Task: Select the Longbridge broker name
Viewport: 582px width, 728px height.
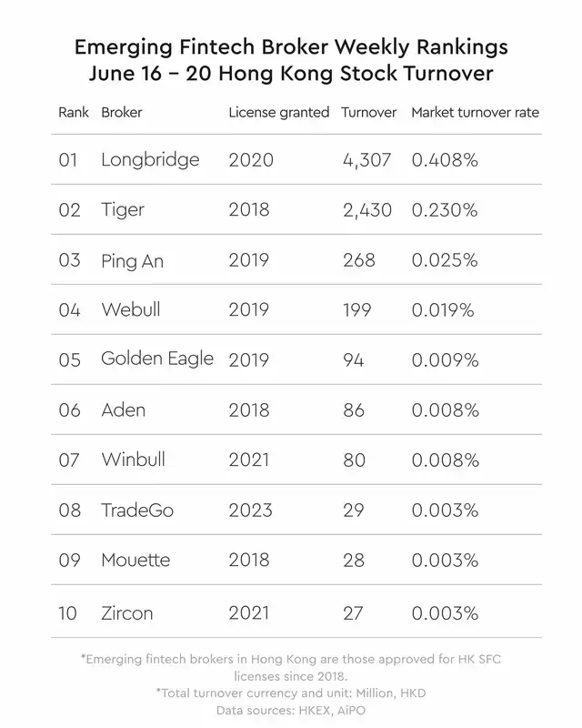Action: (x=150, y=160)
